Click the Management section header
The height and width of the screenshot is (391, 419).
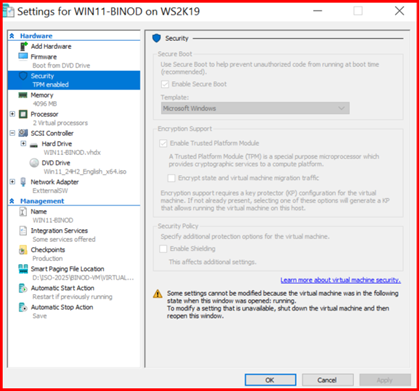(x=42, y=201)
